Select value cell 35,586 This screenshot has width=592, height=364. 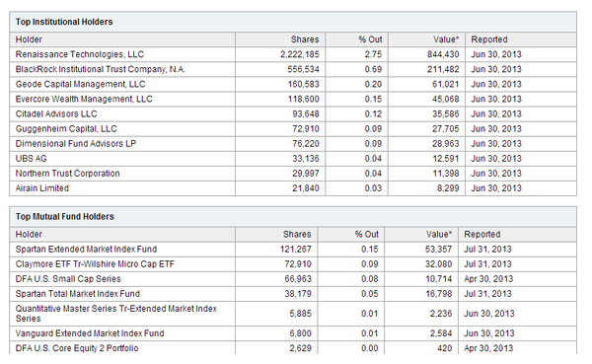446,114
